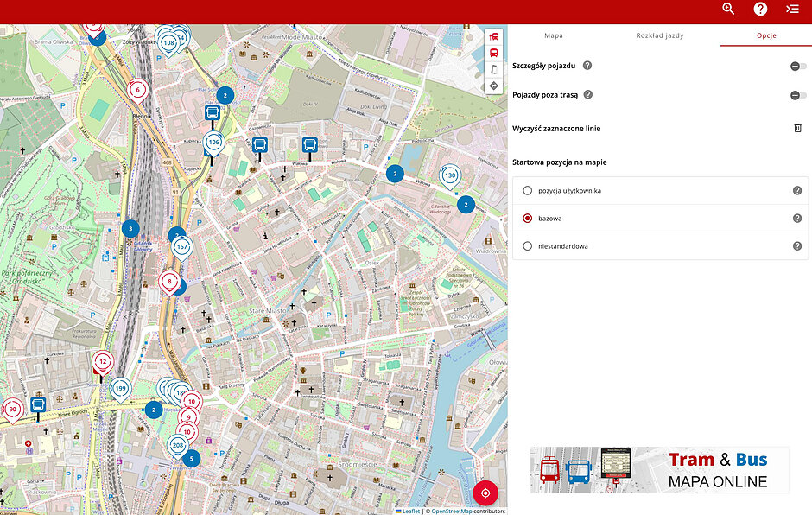Open the search magnifier in the top bar
Viewport: 812px width, 515px height.
(x=728, y=9)
